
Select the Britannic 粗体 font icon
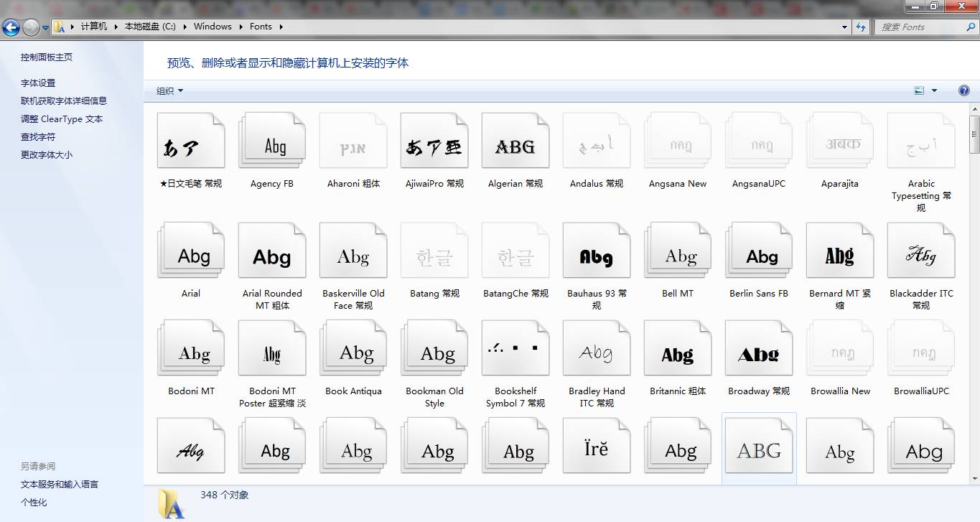point(678,348)
